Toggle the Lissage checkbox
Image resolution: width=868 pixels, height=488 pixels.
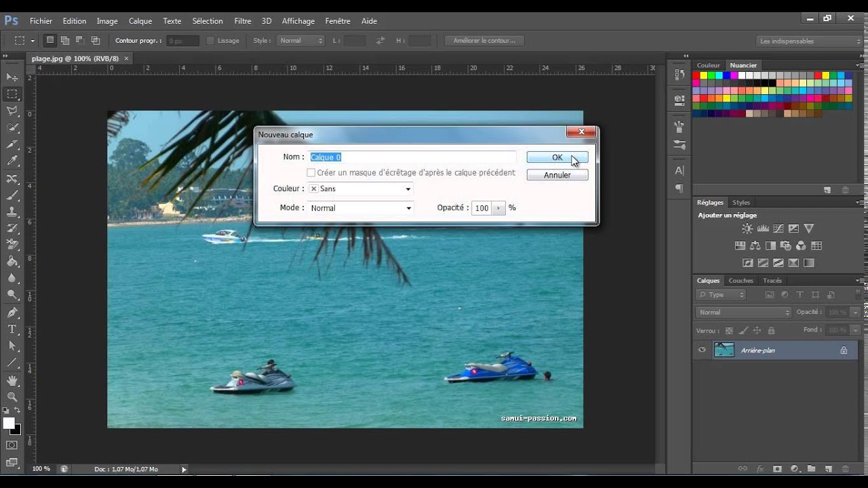(210, 41)
